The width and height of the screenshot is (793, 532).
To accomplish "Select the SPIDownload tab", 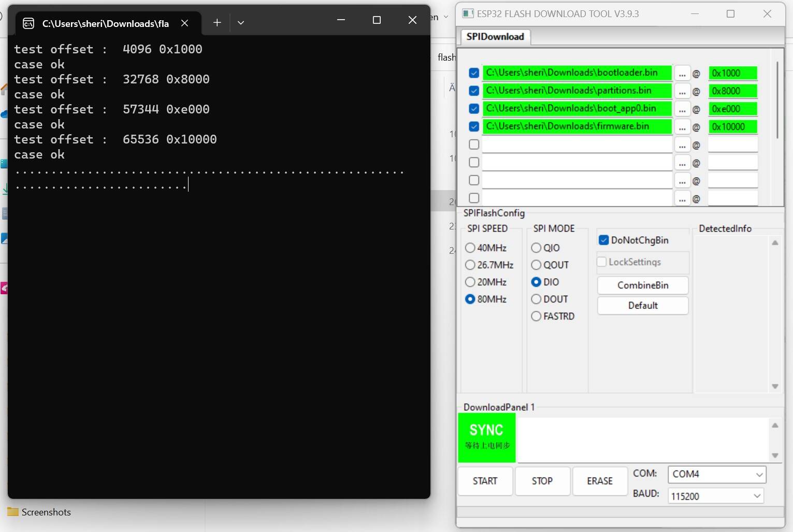I will 495,36.
